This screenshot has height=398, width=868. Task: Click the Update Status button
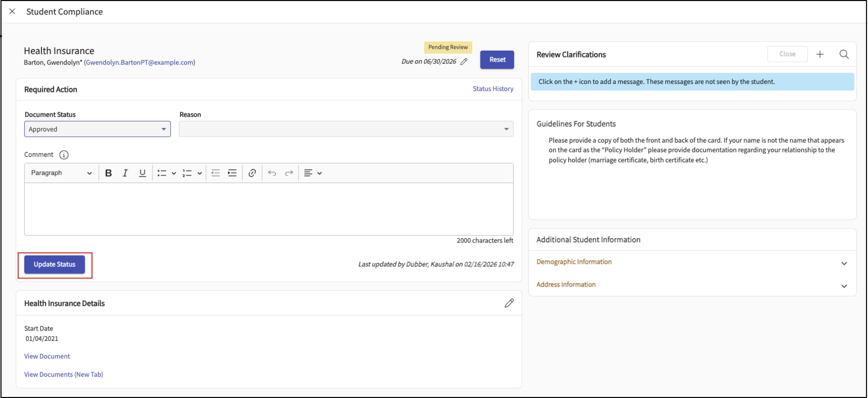click(55, 264)
